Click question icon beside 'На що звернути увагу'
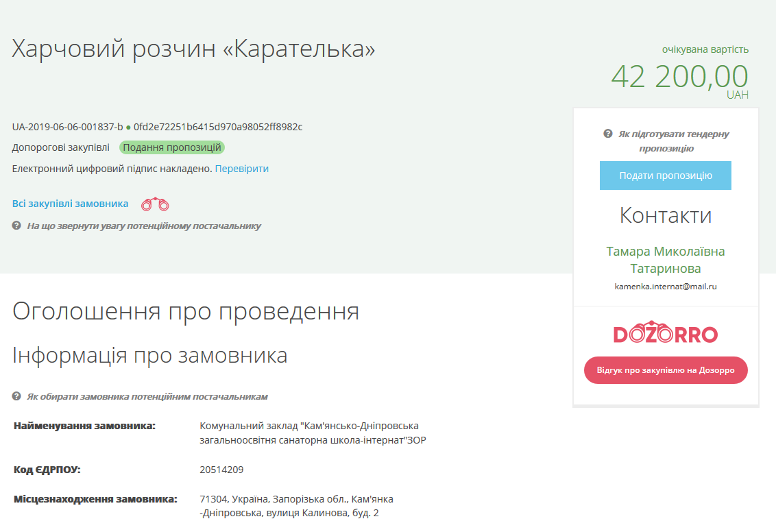The image size is (776, 532). click(16, 226)
